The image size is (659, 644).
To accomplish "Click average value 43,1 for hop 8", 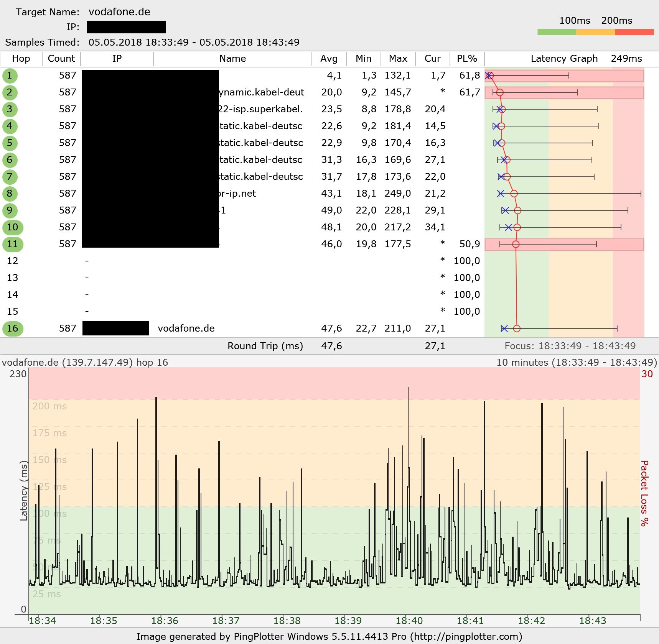I will [x=331, y=194].
